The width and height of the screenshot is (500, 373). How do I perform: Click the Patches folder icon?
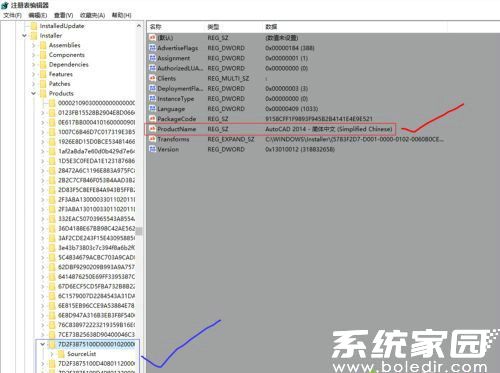coord(43,84)
